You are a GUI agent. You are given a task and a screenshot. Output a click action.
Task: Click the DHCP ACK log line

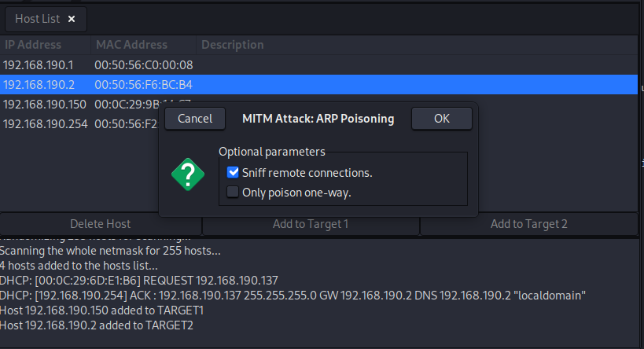pyautogui.click(x=293, y=295)
